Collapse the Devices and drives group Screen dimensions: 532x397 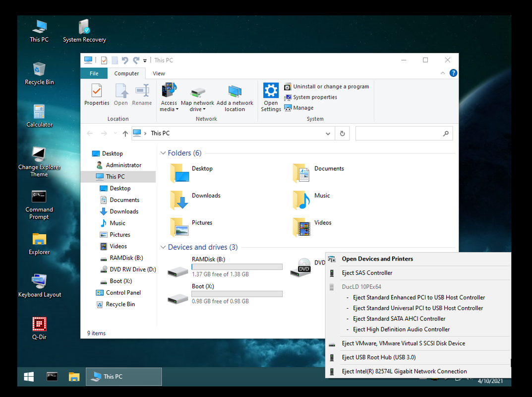click(163, 247)
